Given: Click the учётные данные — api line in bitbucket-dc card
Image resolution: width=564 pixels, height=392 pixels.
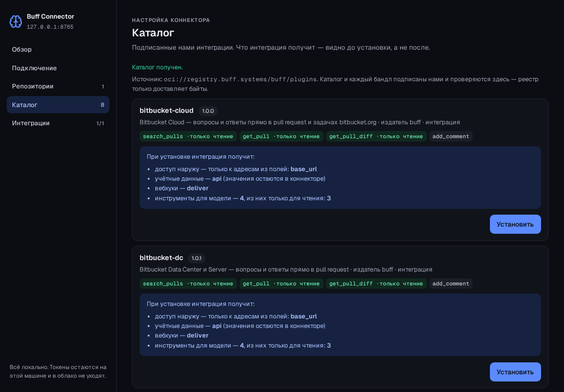Looking at the screenshot, I should click(240, 326).
